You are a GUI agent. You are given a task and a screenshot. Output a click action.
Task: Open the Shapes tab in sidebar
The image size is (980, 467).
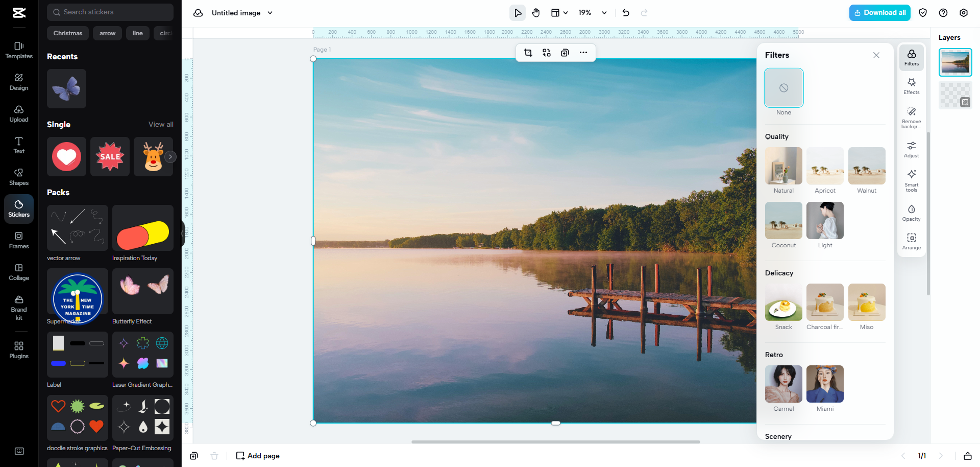(19, 177)
